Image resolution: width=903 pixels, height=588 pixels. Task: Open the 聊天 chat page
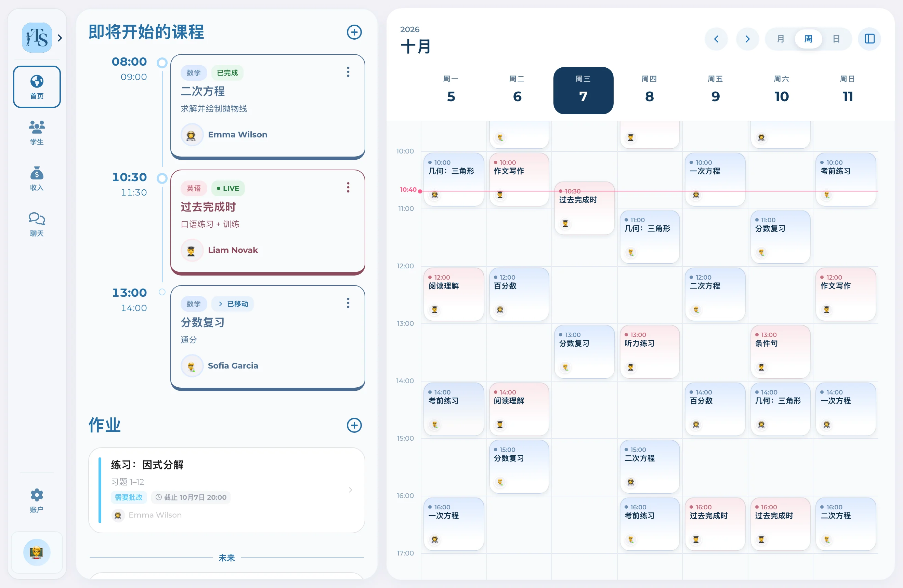point(37,225)
